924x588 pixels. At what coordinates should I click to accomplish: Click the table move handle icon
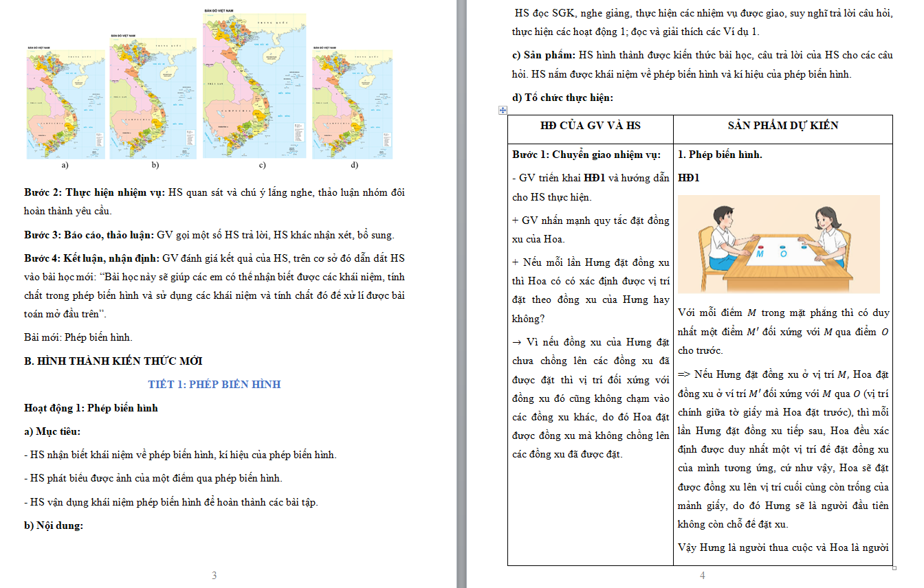tap(503, 110)
